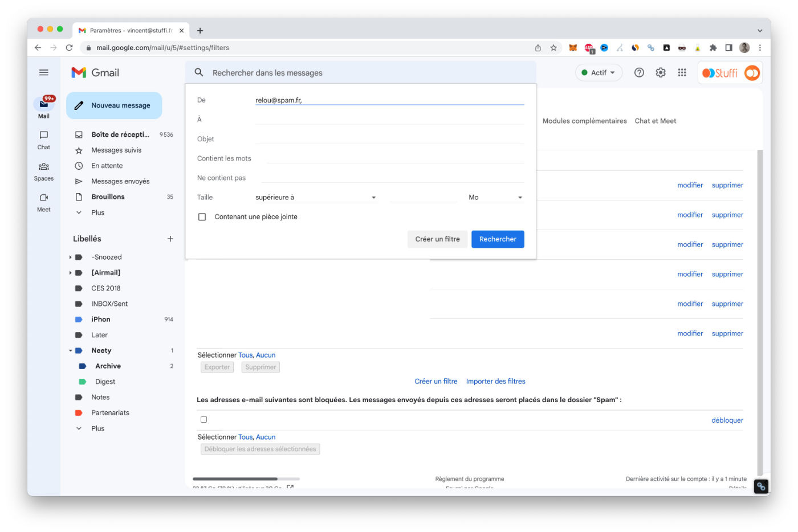Open the MetaMask extension icon
The height and width of the screenshot is (532, 798).
click(x=573, y=48)
